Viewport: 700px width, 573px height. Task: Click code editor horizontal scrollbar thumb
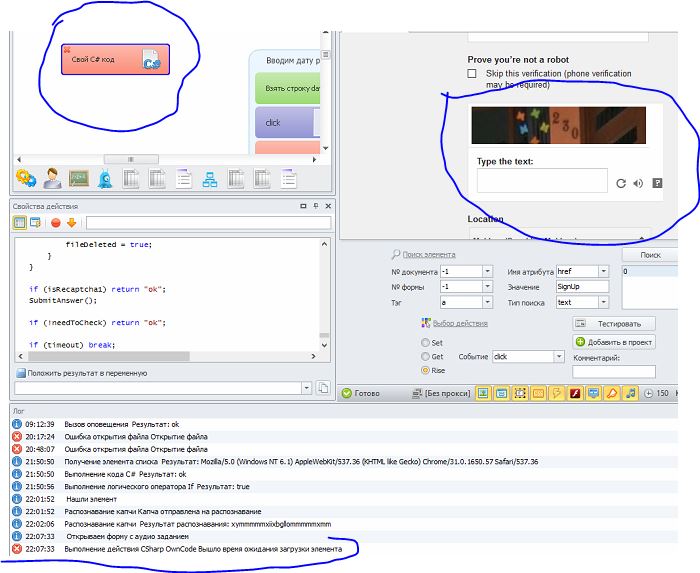click(x=108, y=356)
